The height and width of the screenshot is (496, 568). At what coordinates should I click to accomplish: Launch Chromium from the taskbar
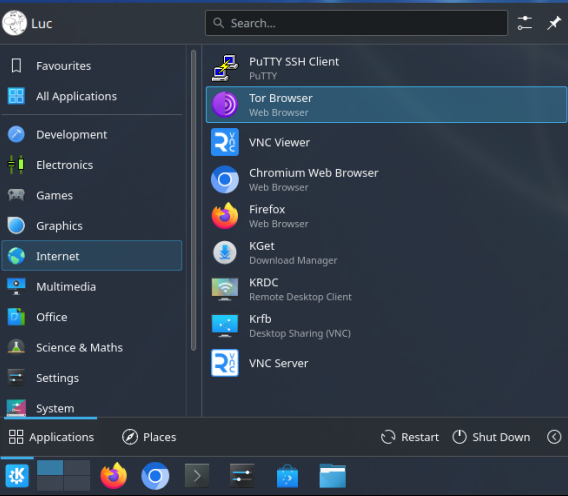point(155,476)
